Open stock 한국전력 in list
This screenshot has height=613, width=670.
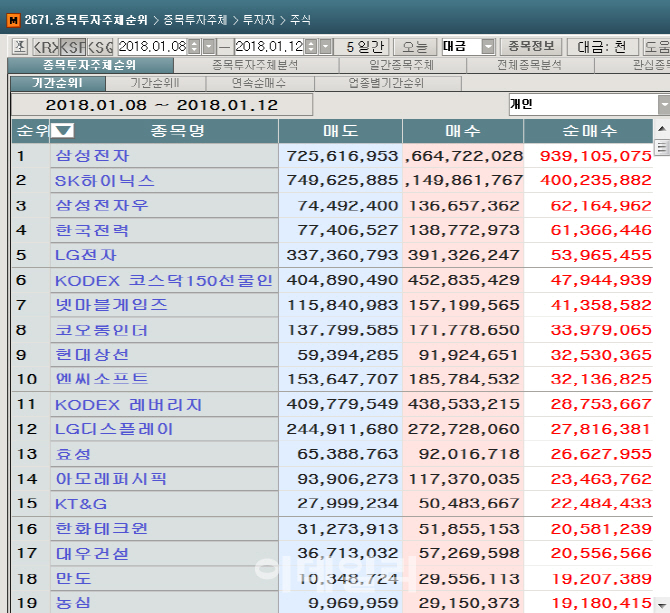(92, 230)
